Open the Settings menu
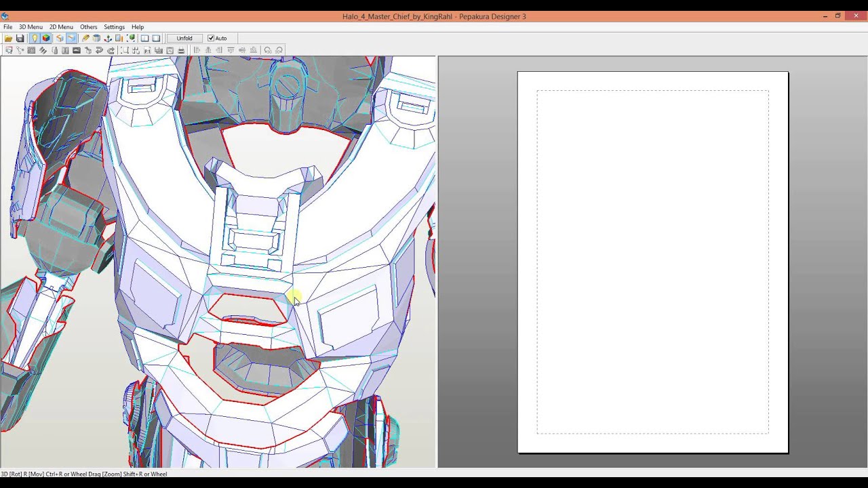 114,27
